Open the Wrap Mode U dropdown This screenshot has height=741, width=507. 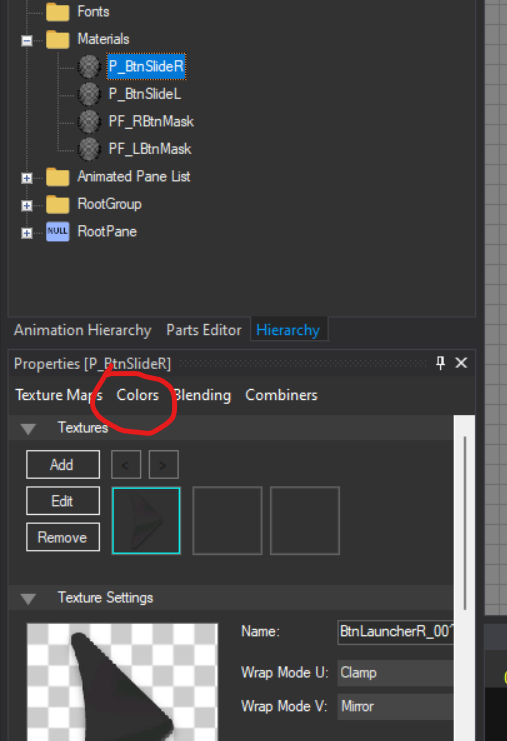point(395,672)
